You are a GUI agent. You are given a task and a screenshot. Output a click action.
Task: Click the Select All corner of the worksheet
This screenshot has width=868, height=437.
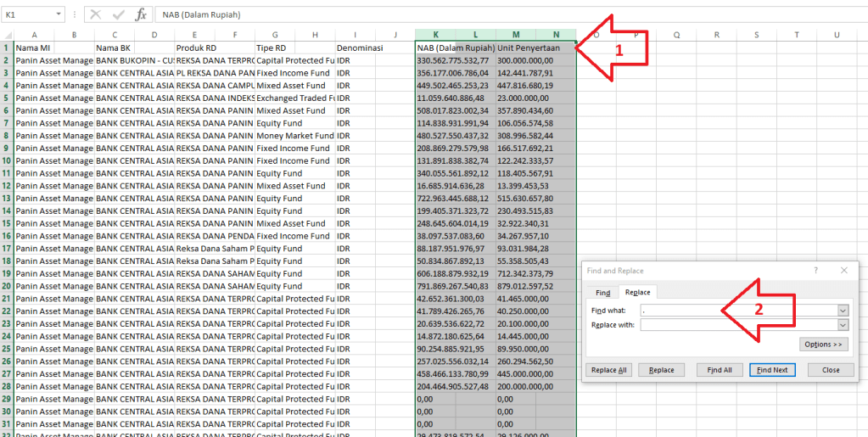pos(6,35)
